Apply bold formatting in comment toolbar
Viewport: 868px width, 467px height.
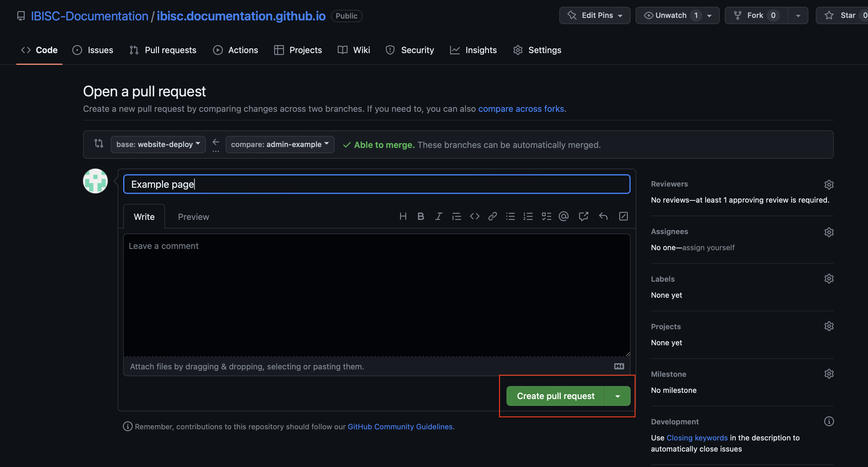(x=420, y=216)
